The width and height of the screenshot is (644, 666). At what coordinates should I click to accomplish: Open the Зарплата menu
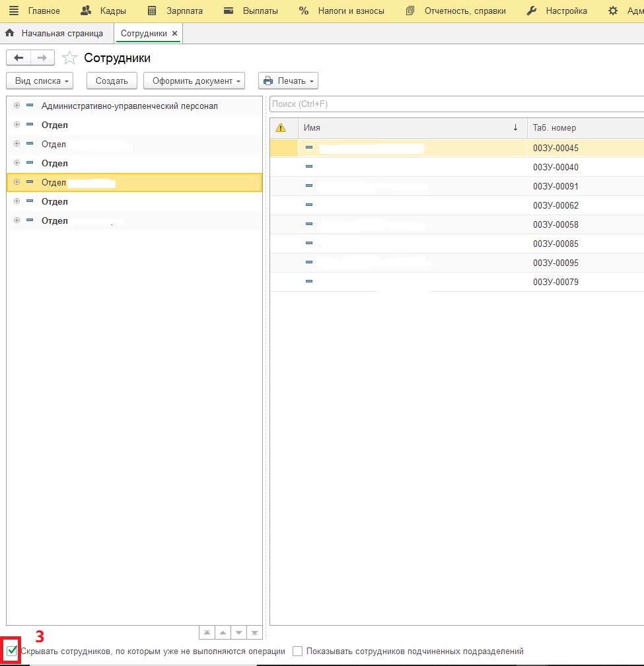[184, 11]
